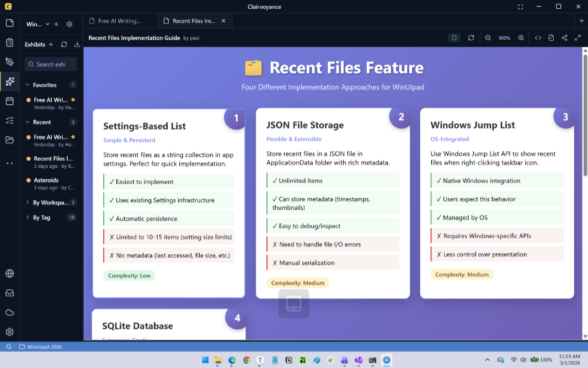Viewport: 588px width, 368px height.
Task: Click the Search exhibits input field
Action: click(51, 64)
